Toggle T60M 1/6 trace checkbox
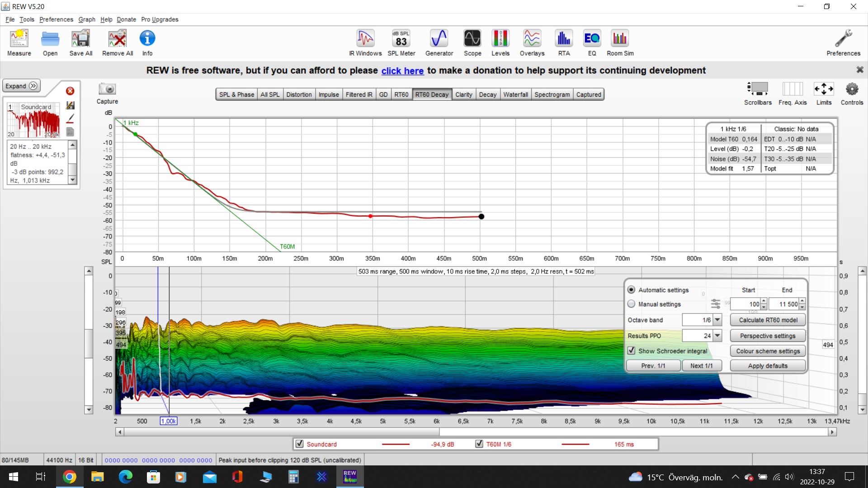This screenshot has height=488, width=868. click(x=479, y=444)
